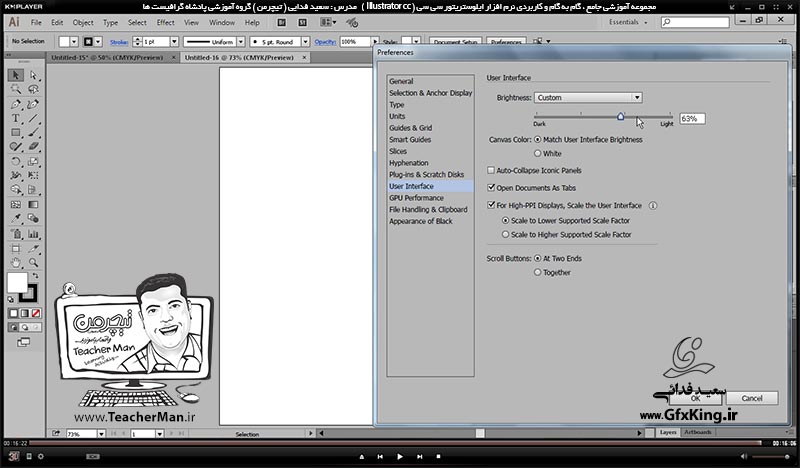The image size is (800, 468).
Task: Select the Eyedropper tool
Action: point(16,218)
